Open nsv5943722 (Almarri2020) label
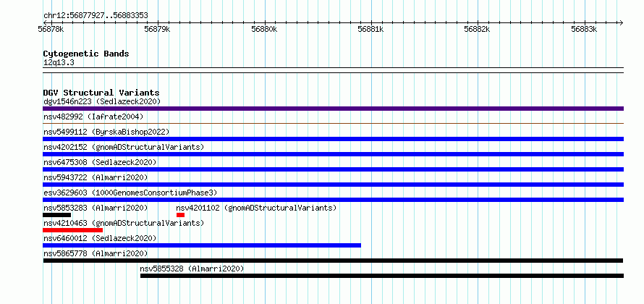 coord(96,177)
